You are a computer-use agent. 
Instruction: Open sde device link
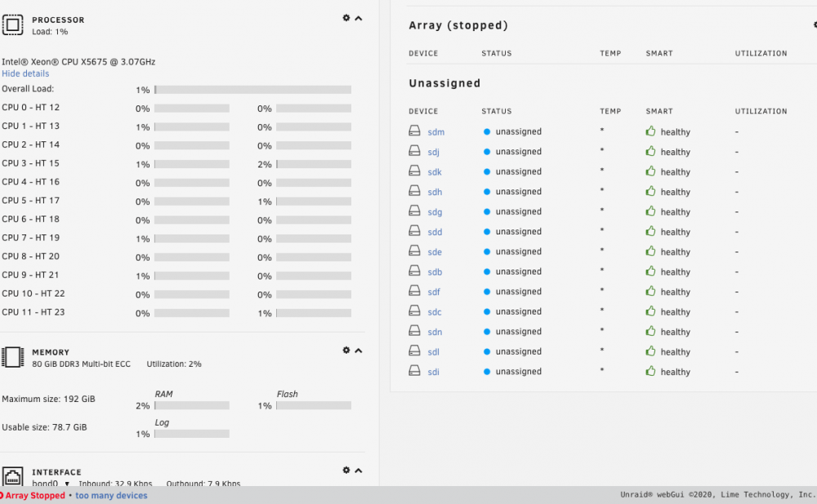[x=435, y=252]
